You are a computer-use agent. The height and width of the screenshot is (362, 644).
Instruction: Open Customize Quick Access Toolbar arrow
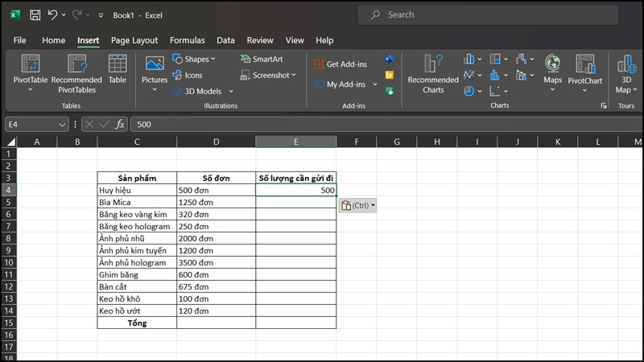coord(101,15)
